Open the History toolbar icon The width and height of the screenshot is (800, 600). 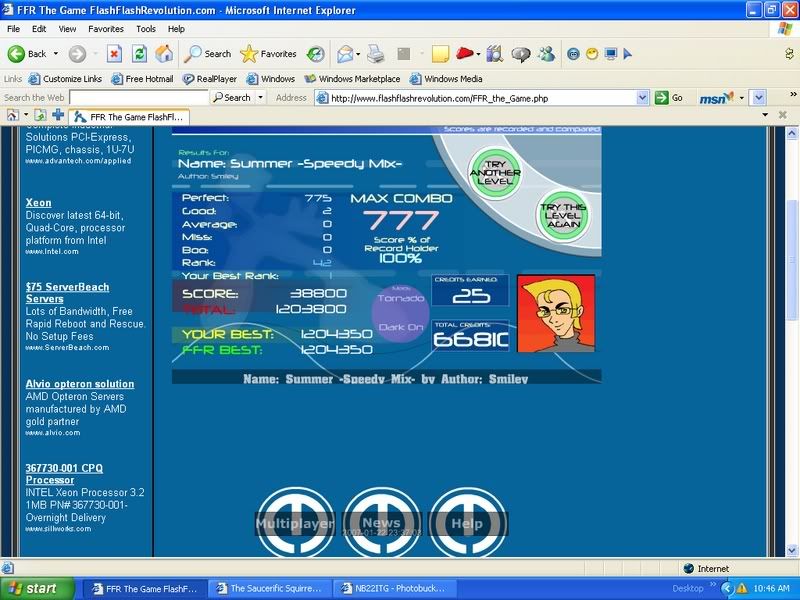coord(315,54)
